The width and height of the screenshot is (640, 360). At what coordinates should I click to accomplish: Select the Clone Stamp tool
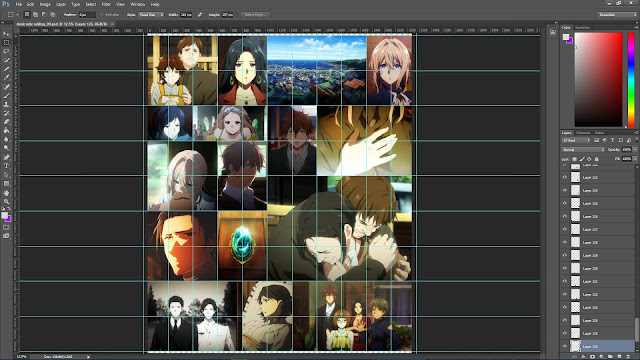tap(6, 104)
